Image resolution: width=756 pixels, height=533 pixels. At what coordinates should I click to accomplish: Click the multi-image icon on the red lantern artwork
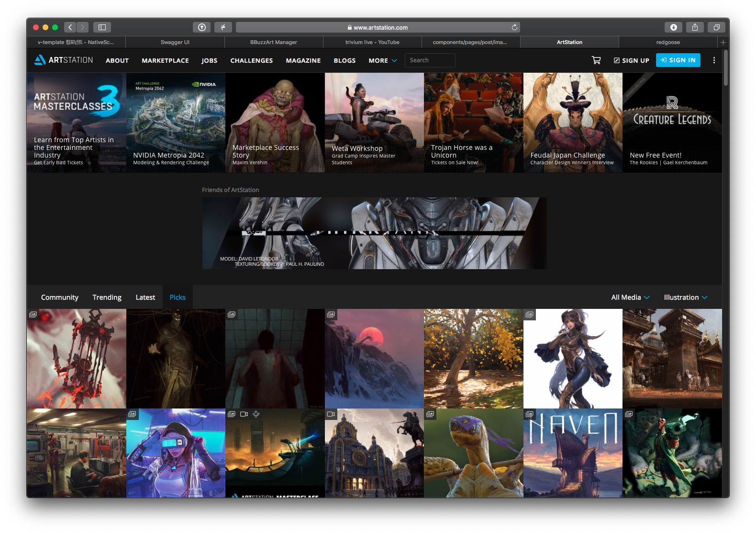coord(33,315)
